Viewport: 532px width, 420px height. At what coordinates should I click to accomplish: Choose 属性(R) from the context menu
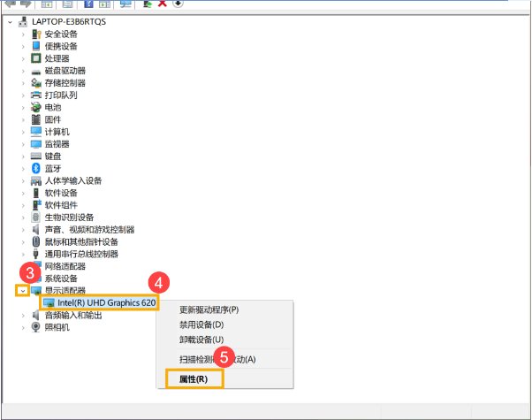[194, 379]
